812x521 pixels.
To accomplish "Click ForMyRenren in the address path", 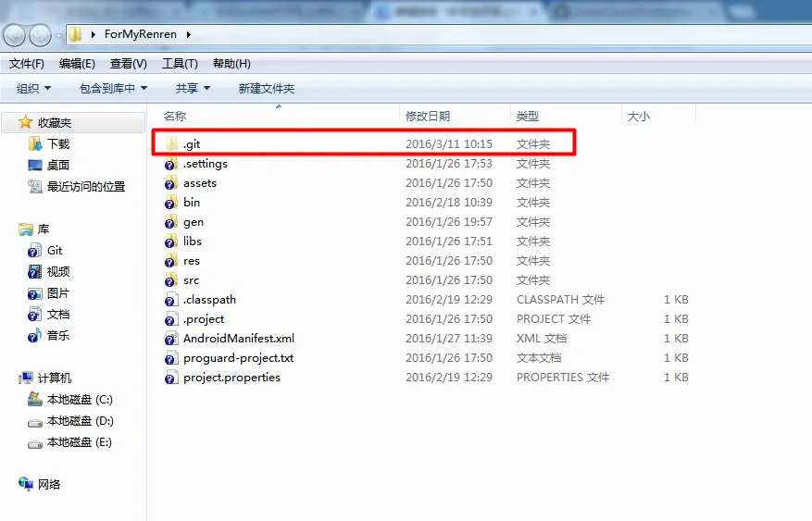I will click(141, 34).
